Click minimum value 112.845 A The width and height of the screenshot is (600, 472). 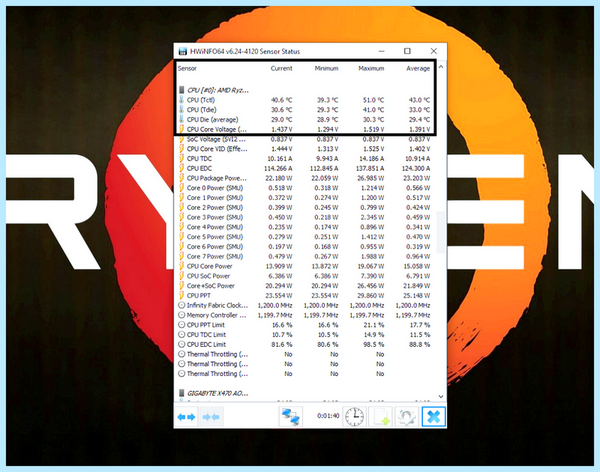(x=324, y=168)
